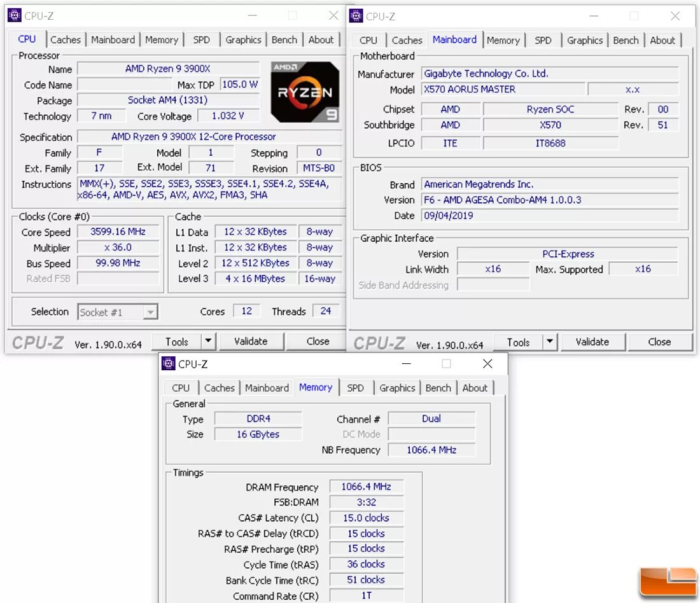Click BIOS Date 09/04/2019
This screenshot has width=700, height=603.
point(550,216)
